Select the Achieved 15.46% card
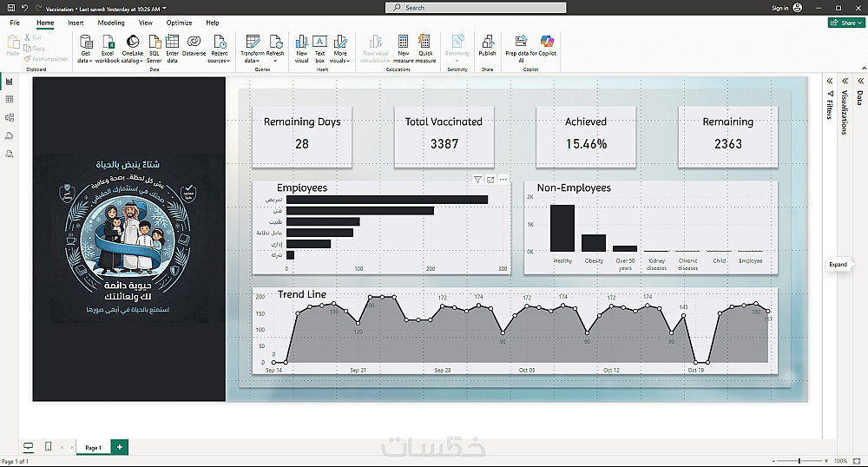 (586, 136)
